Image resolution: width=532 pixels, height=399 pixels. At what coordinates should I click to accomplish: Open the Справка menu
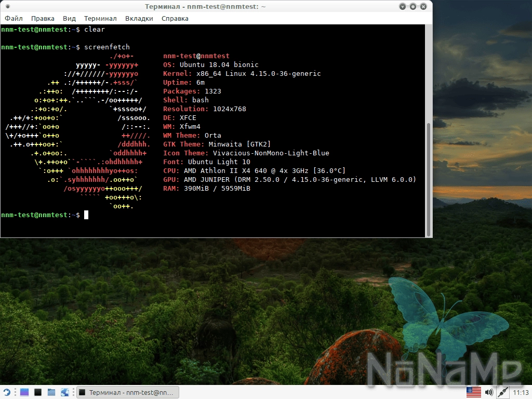[x=175, y=18]
